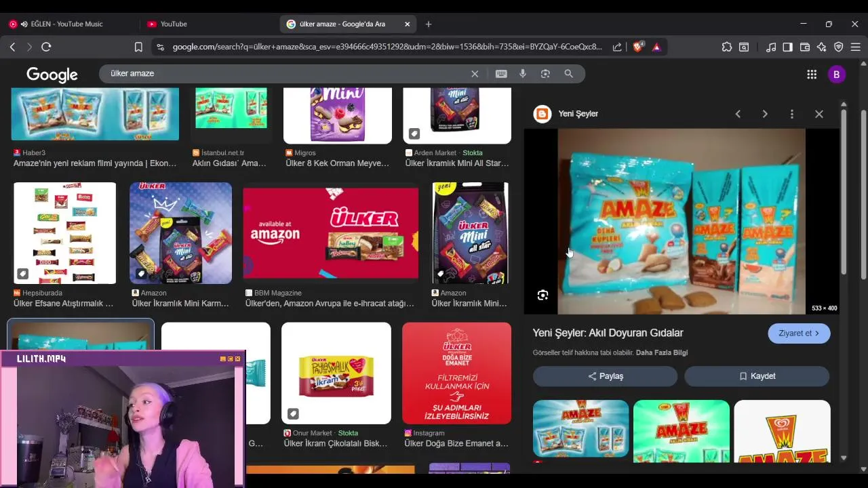The height and width of the screenshot is (488, 868).
Task: Open the large Amaze preview image
Action: (x=681, y=222)
